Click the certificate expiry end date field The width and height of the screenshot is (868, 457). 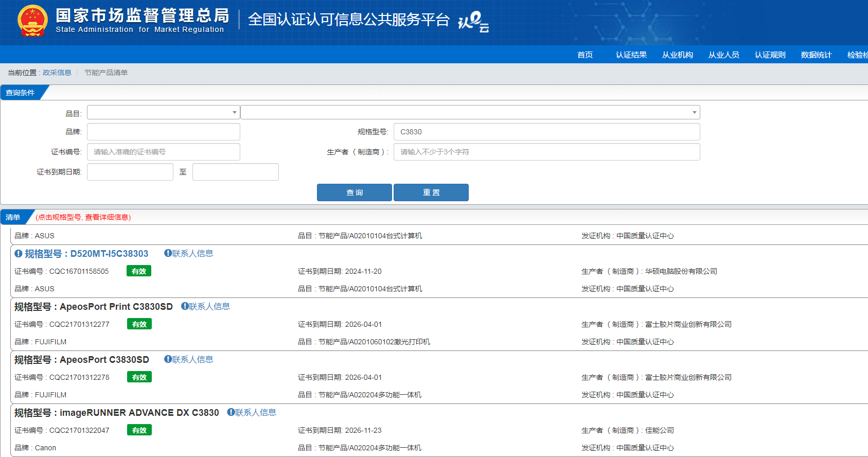coord(236,172)
